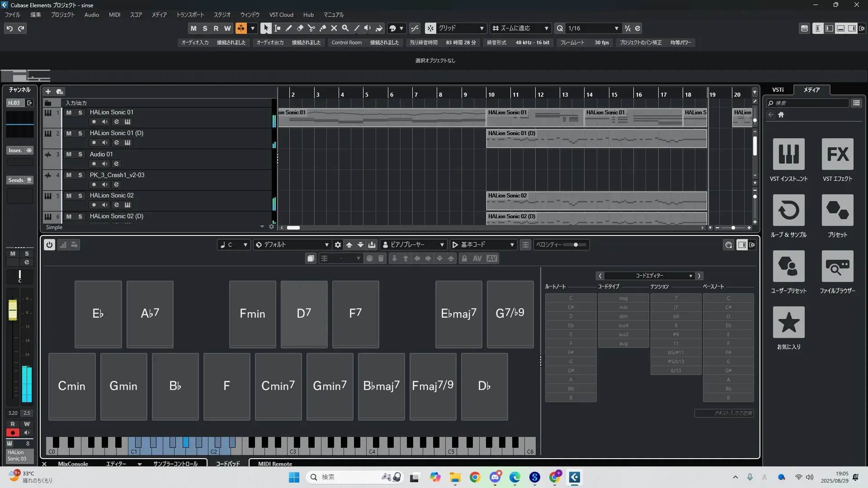The height and width of the screenshot is (488, 868).
Task: Expand the ピアノプレーヤー player dropdown
Action: click(x=415, y=244)
